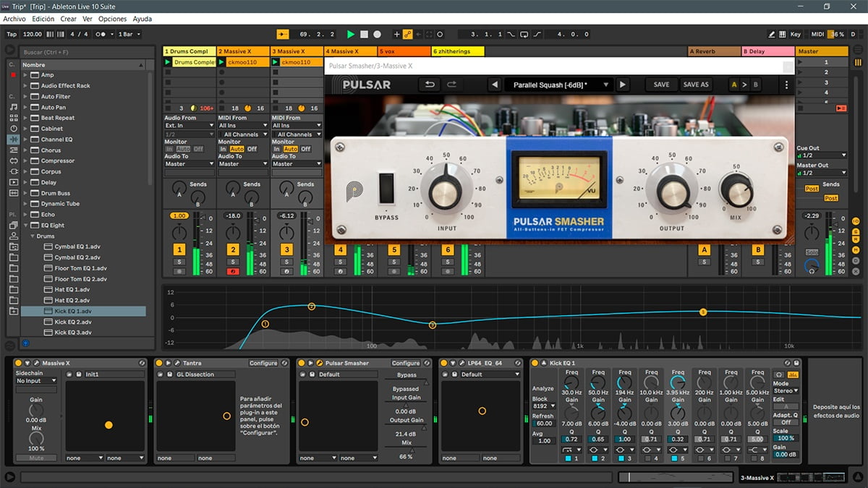
Task: Toggle the track 2 activator button
Action: (233, 249)
